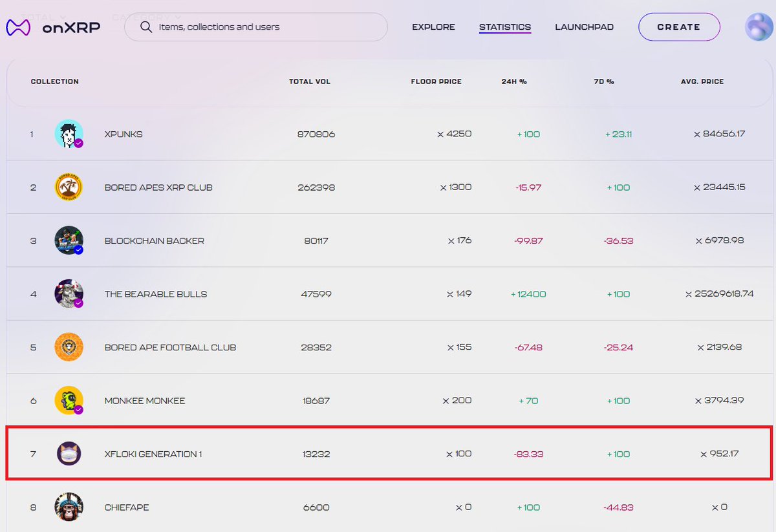The height and width of the screenshot is (532, 776).
Task: Open the Blockchain Backer avatar
Action: pos(69,240)
